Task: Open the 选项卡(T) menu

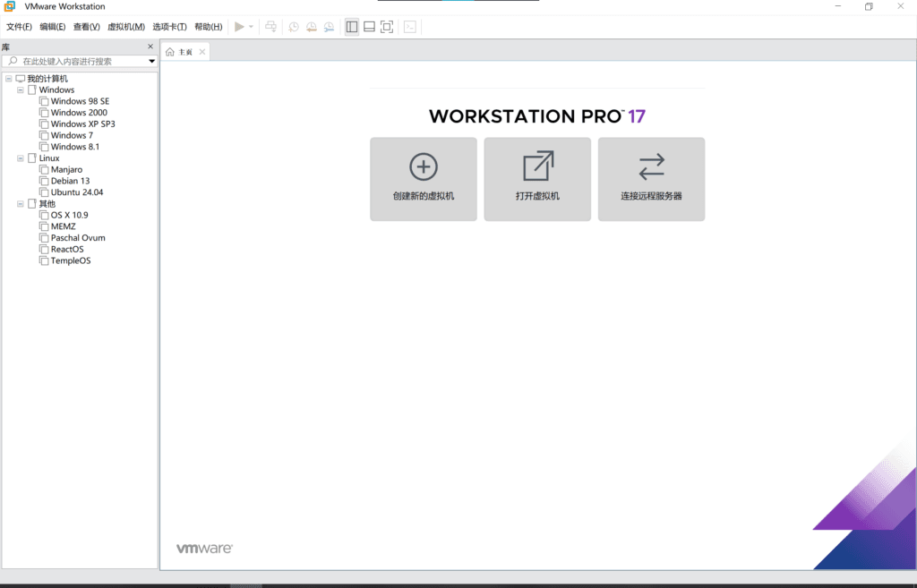Action: coord(169,27)
